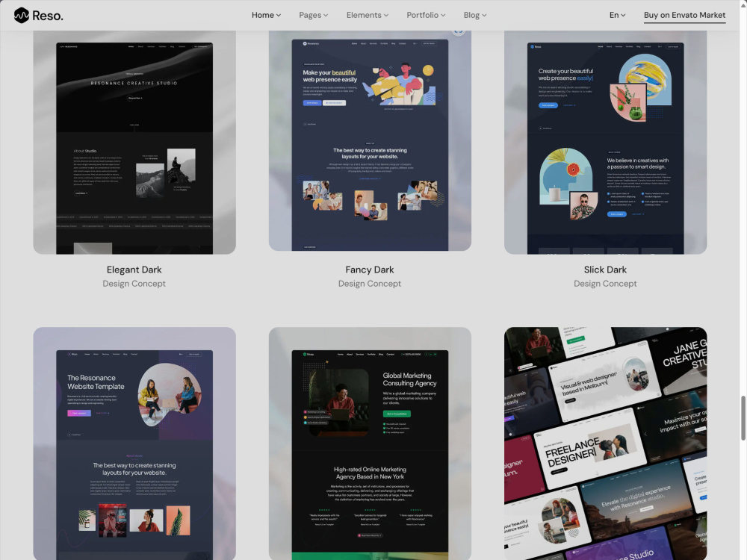Click the Elegant Dark title link
The width and height of the screenshot is (747, 560).
pos(134,270)
